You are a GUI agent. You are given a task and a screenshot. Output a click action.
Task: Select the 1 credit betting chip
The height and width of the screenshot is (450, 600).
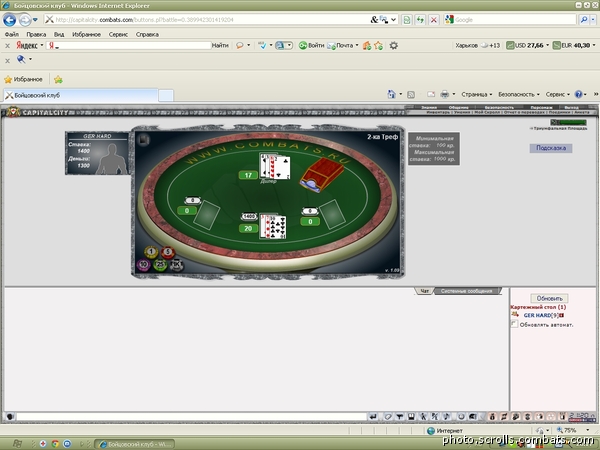151,252
